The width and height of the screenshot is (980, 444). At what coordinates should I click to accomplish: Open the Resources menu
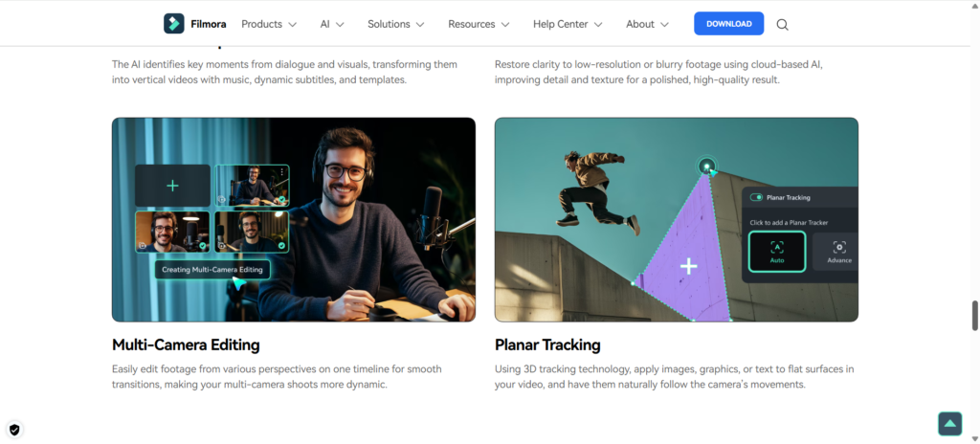point(478,24)
